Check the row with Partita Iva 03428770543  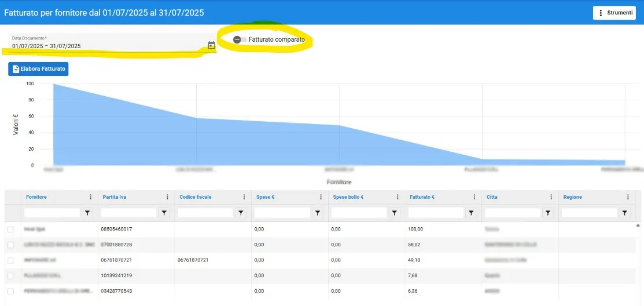coord(10,291)
